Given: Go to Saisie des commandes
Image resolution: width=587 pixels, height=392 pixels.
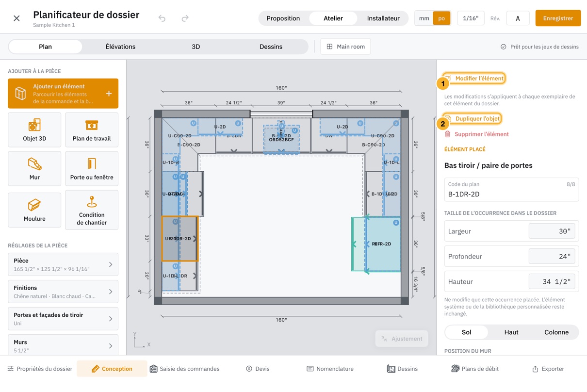Looking at the screenshot, I should point(185,369).
